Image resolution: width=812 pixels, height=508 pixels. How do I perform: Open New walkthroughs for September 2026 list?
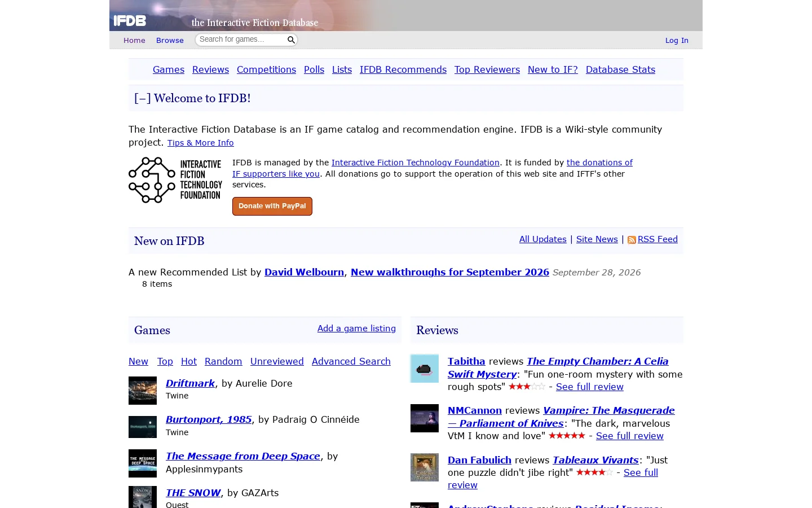(450, 272)
